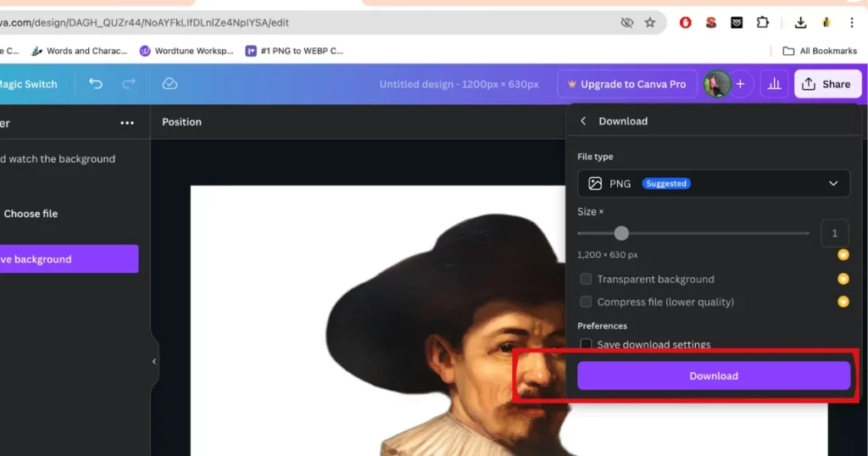Click the Redo arrow icon

pyautogui.click(x=129, y=84)
